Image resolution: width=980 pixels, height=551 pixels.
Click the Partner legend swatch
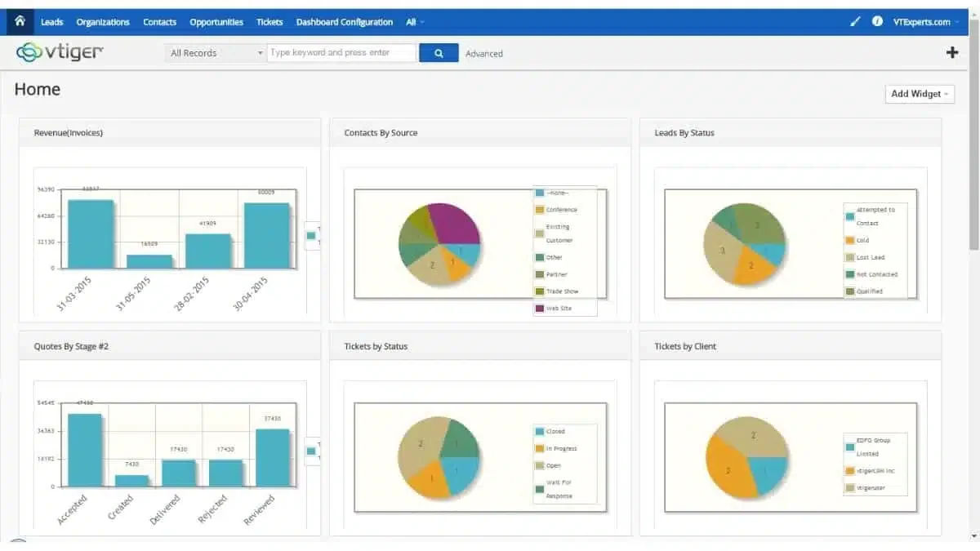[540, 274]
